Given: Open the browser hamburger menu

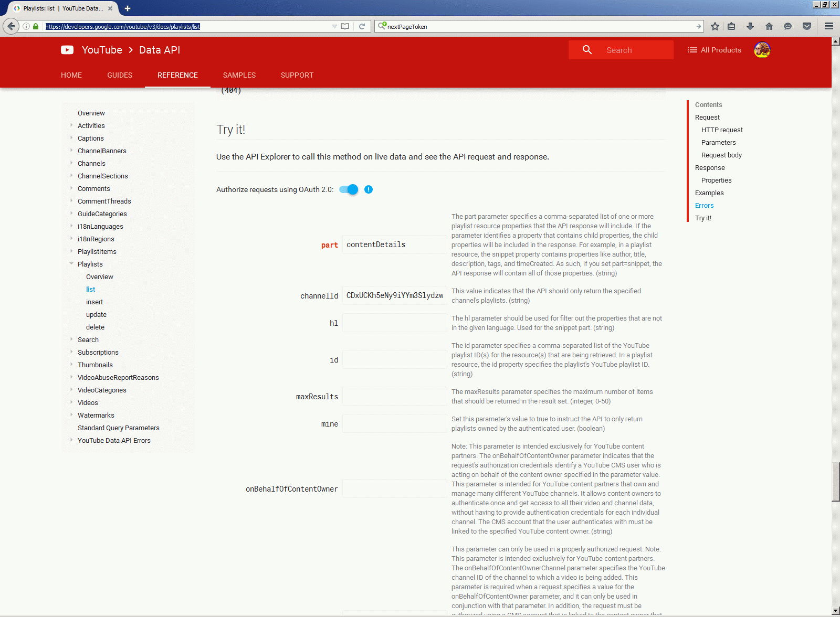Looking at the screenshot, I should pyautogui.click(x=829, y=26).
